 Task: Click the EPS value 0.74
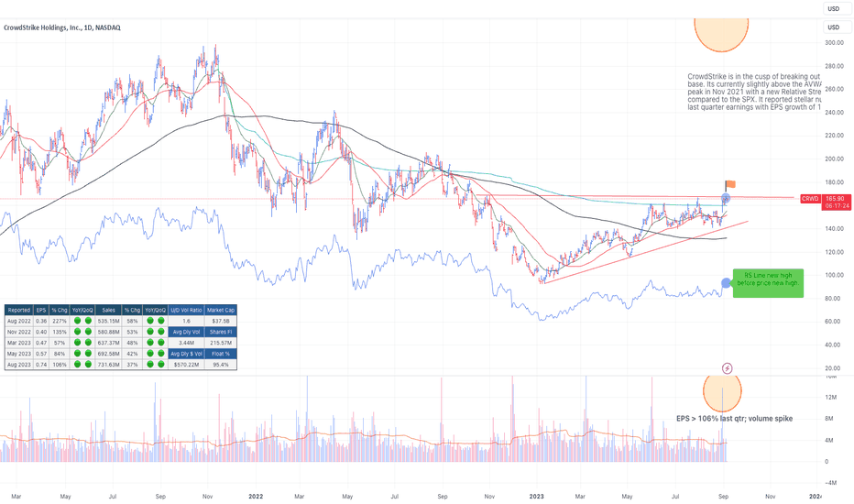click(x=41, y=365)
